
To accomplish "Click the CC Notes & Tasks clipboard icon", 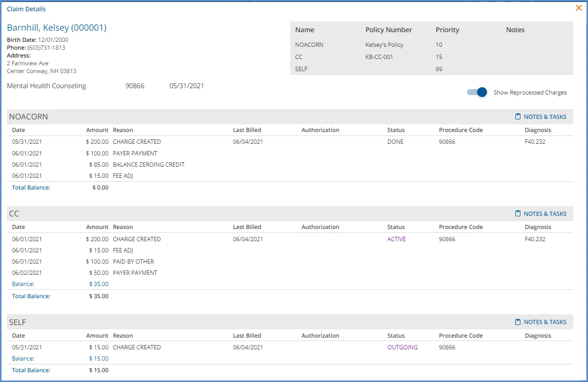I will (518, 214).
